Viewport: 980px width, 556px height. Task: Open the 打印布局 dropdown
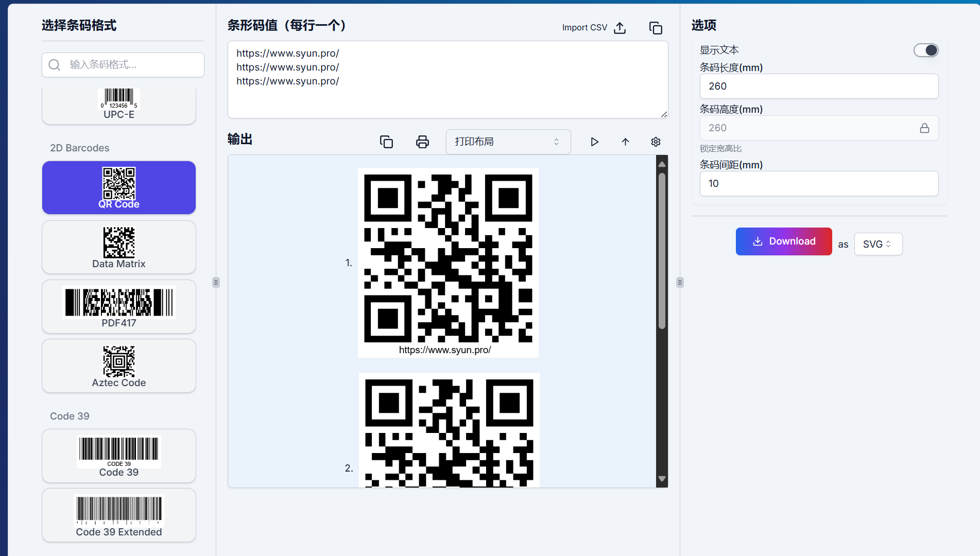[x=508, y=142]
